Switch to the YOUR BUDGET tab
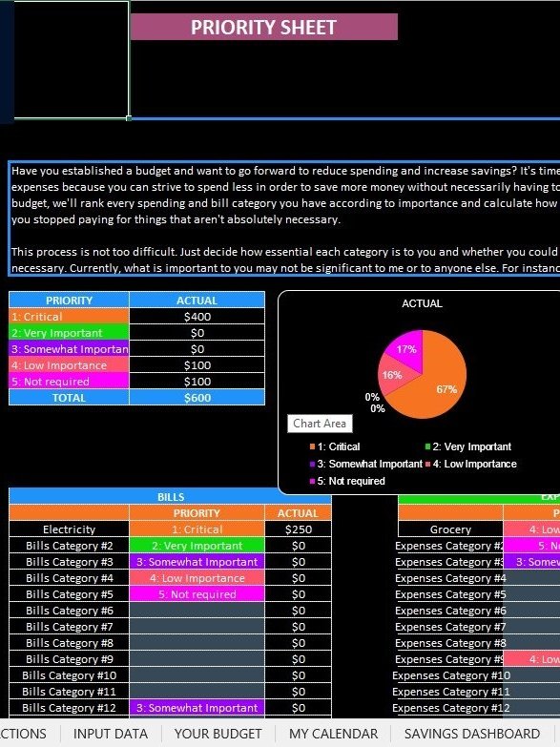Screen dimensions: 560x747 (218, 734)
